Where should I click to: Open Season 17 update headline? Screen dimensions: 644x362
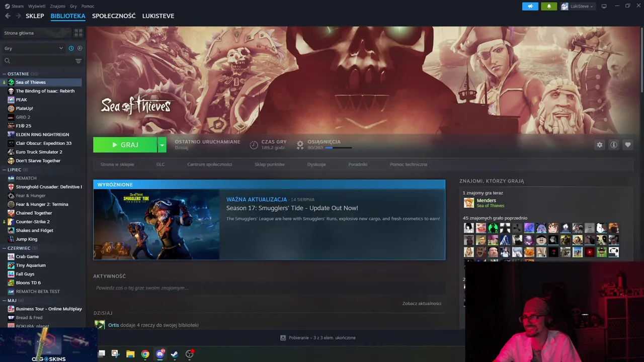click(292, 208)
